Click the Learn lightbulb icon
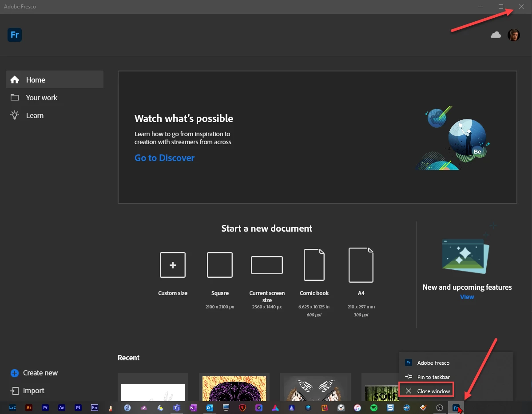This screenshot has width=532, height=414. tap(15, 115)
